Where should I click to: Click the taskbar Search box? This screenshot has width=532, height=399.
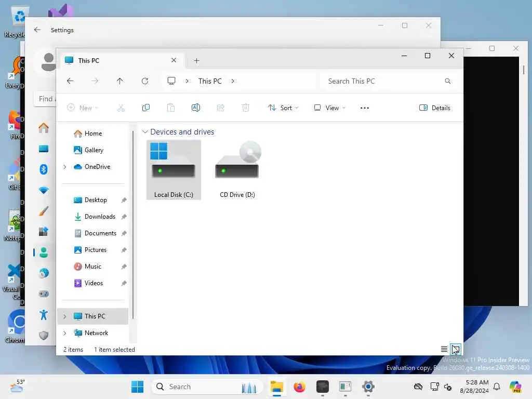[x=207, y=387]
